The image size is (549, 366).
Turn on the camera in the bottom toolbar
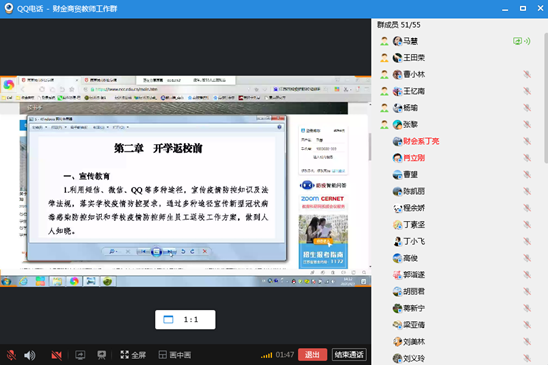tap(56, 355)
